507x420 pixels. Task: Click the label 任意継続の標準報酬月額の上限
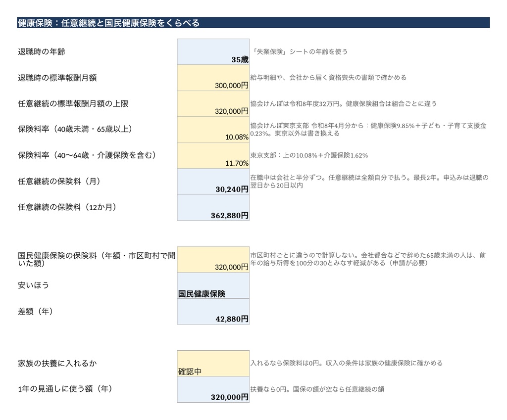[x=73, y=104]
